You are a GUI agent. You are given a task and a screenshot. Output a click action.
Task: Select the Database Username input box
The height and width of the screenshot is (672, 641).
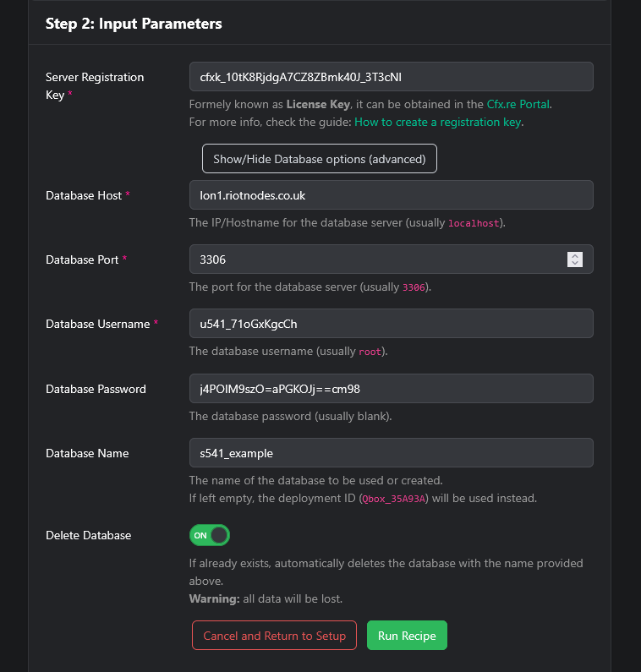coord(391,324)
